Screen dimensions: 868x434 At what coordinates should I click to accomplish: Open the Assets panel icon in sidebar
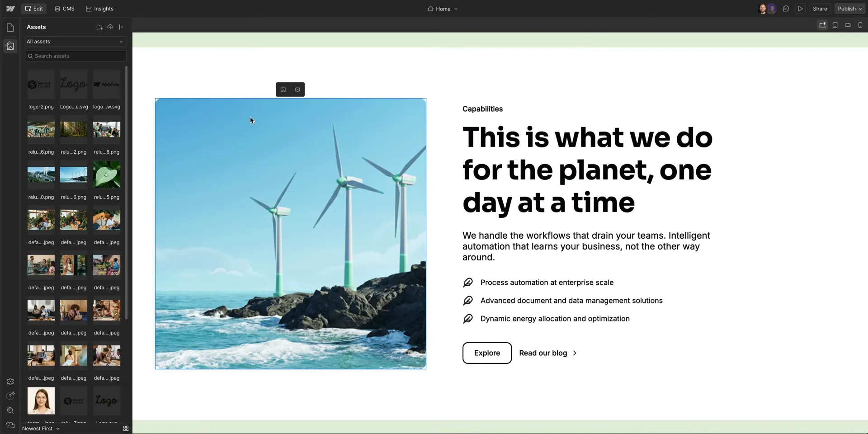[x=10, y=46]
